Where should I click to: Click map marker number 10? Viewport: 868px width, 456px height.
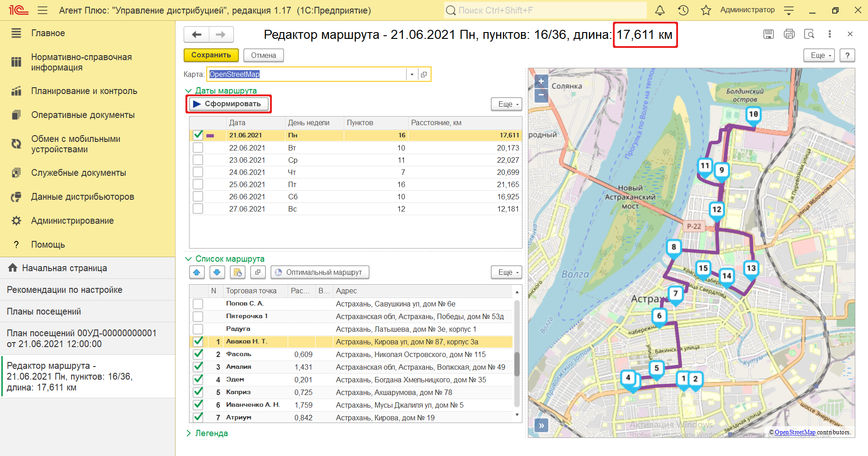click(x=753, y=115)
